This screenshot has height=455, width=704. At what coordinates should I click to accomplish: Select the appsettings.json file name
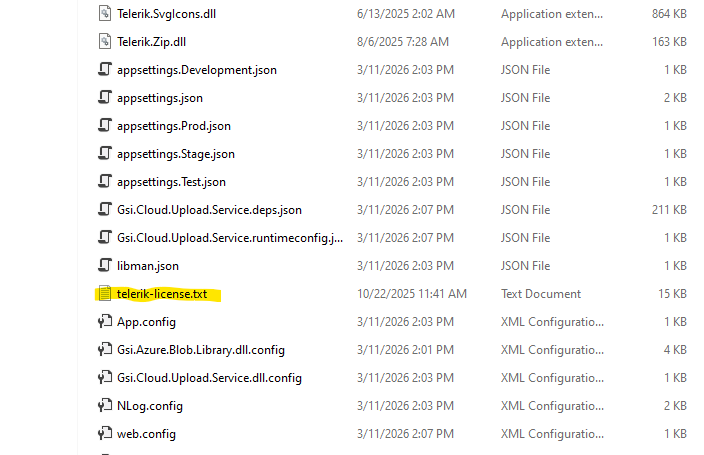click(160, 98)
